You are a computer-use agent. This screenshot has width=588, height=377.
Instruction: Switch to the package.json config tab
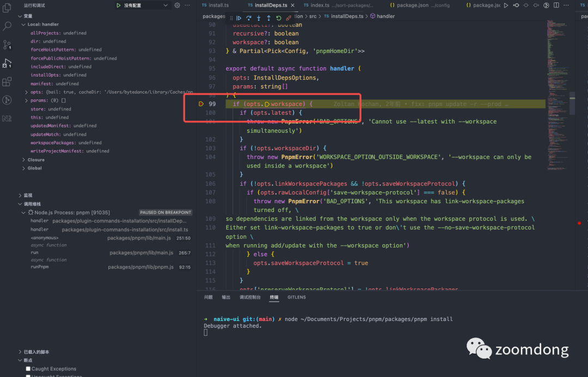pyautogui.click(x=420, y=5)
